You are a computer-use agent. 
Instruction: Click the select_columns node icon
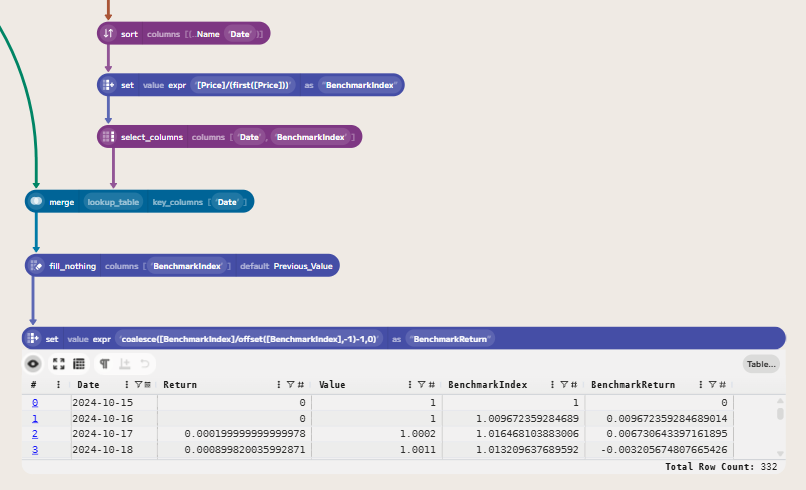point(108,137)
